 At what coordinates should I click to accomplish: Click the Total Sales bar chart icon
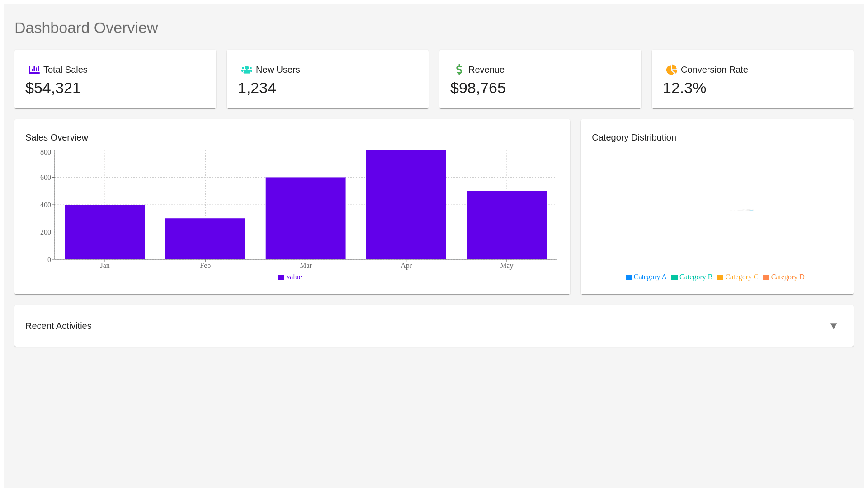click(34, 70)
